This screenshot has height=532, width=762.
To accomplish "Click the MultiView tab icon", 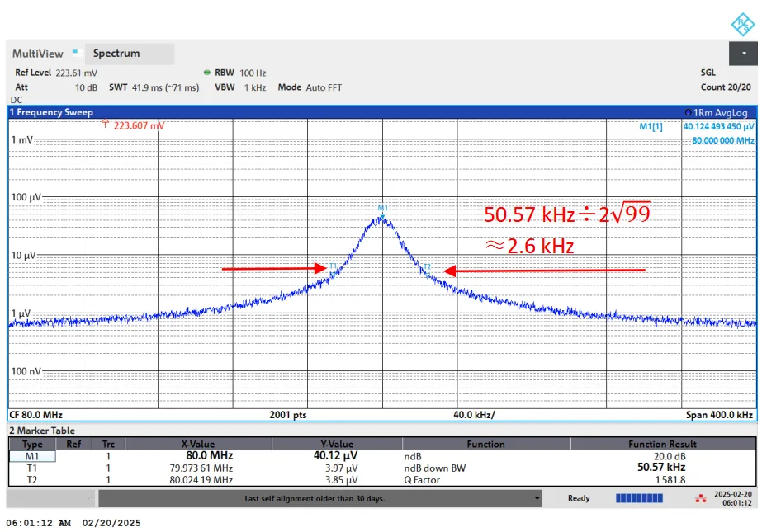I will 75,52.
